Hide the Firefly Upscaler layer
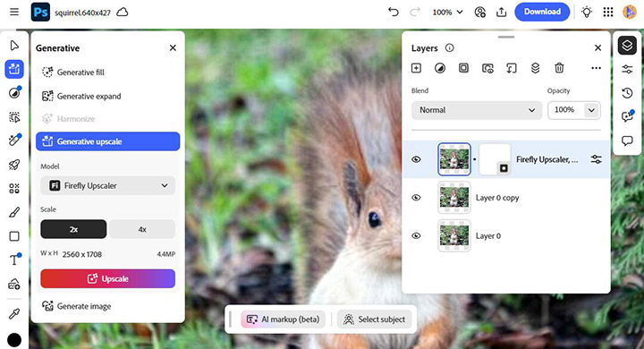 tap(416, 159)
